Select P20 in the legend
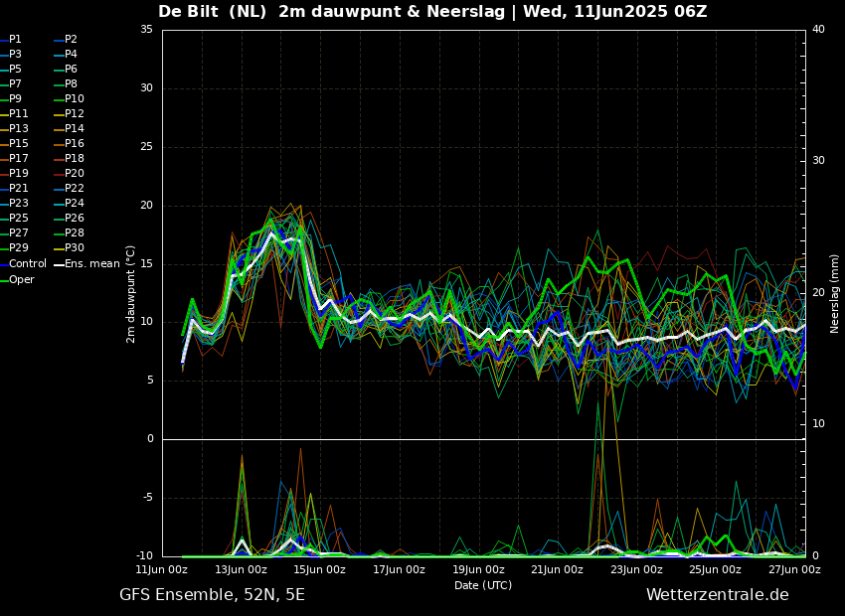Screen dimensions: 845x616 [75, 174]
